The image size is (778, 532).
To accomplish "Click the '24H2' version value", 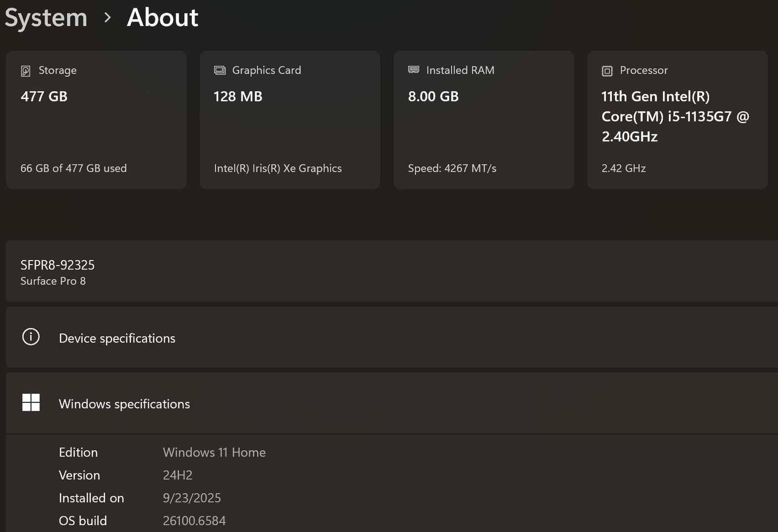I will [x=177, y=475].
